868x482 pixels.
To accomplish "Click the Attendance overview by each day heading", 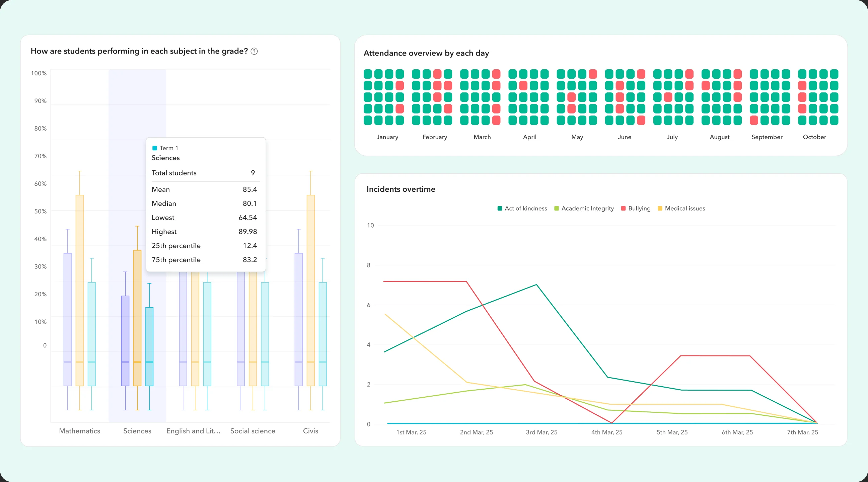I will [426, 53].
